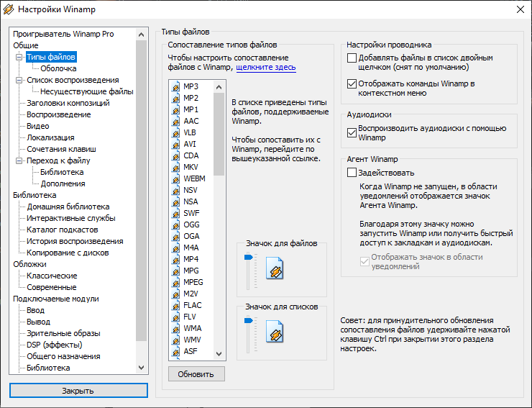Click the settings tree scroll up arrow
Image resolution: width=532 pixels, height=408 pixels.
pyautogui.click(x=142, y=35)
